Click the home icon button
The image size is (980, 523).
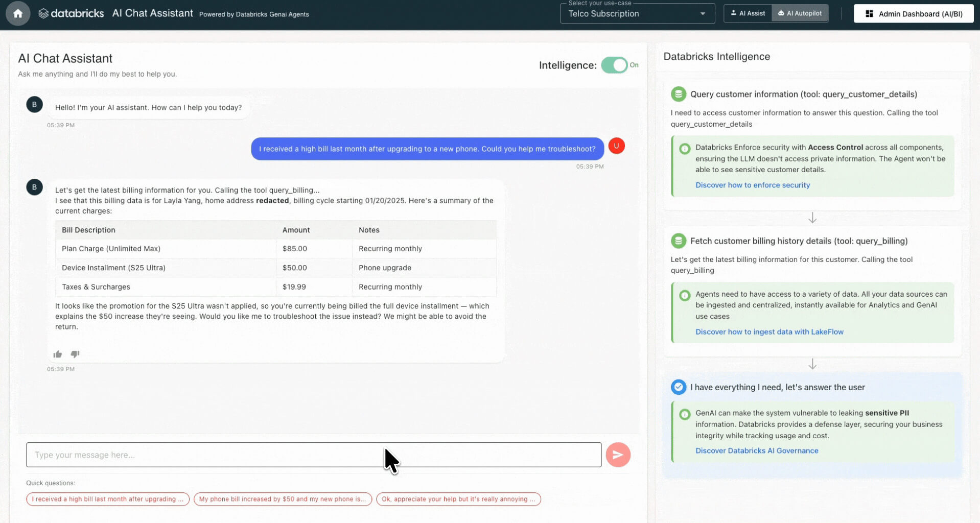(x=18, y=14)
